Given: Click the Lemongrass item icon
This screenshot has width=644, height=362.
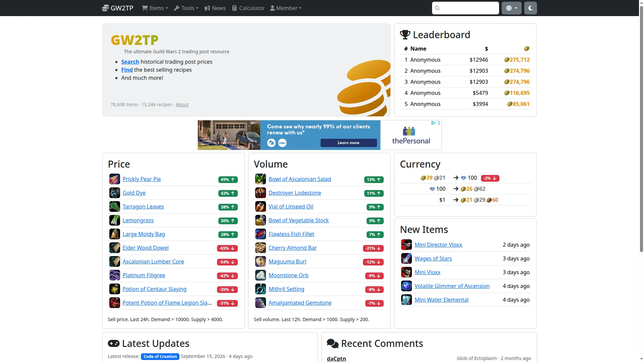Looking at the screenshot, I should point(114,220).
